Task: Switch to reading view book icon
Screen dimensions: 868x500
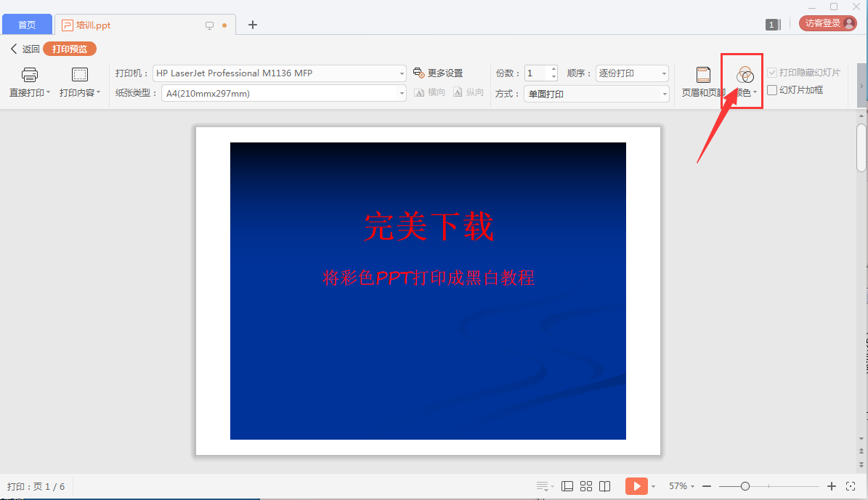Action: click(x=604, y=486)
